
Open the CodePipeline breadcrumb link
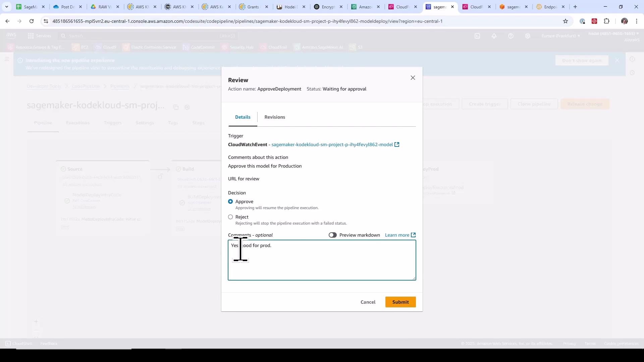point(86,86)
